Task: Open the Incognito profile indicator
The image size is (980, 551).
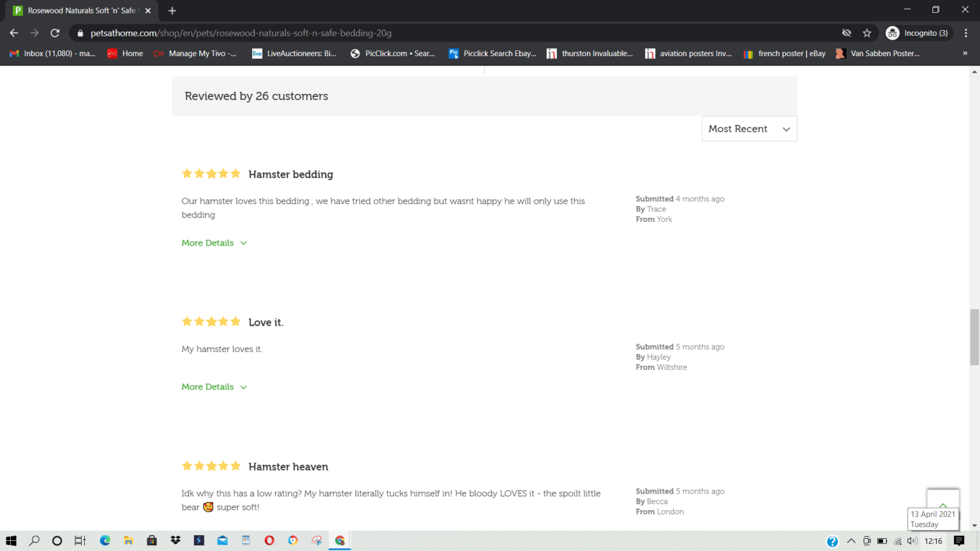Action: coord(918,33)
